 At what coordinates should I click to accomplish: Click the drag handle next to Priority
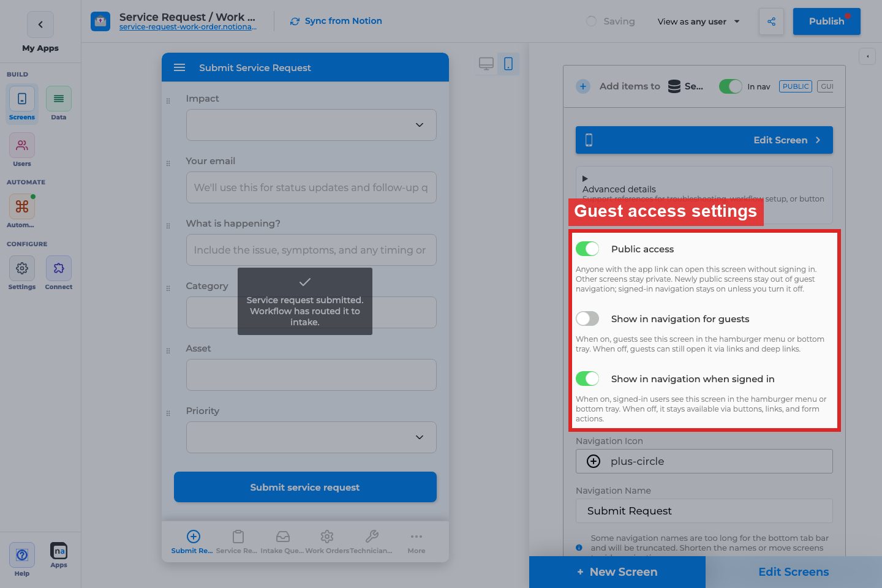[x=168, y=413]
